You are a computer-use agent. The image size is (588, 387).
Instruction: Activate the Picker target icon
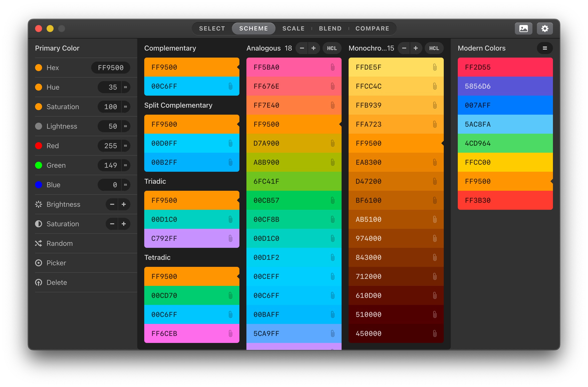click(39, 263)
